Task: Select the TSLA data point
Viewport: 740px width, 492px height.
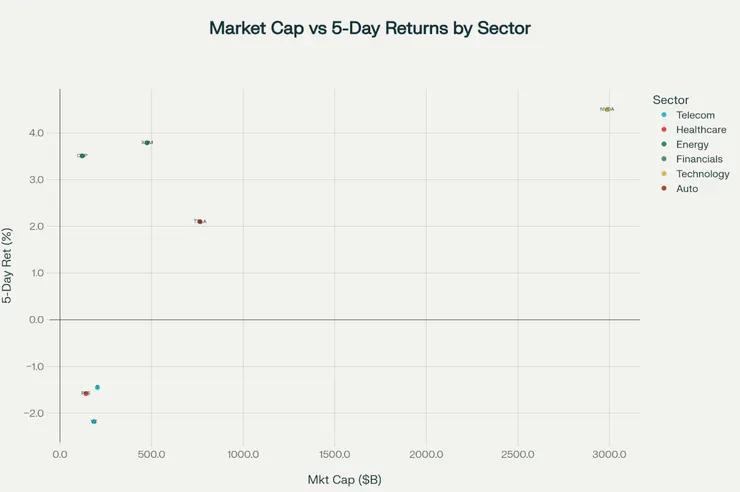Action: tap(200, 222)
